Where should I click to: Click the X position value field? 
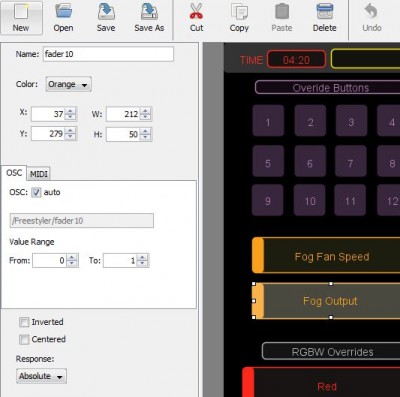(48, 114)
